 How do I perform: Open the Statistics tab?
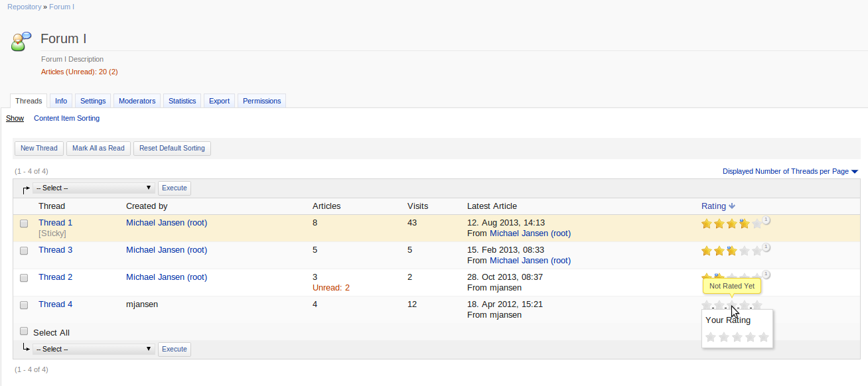tap(182, 101)
